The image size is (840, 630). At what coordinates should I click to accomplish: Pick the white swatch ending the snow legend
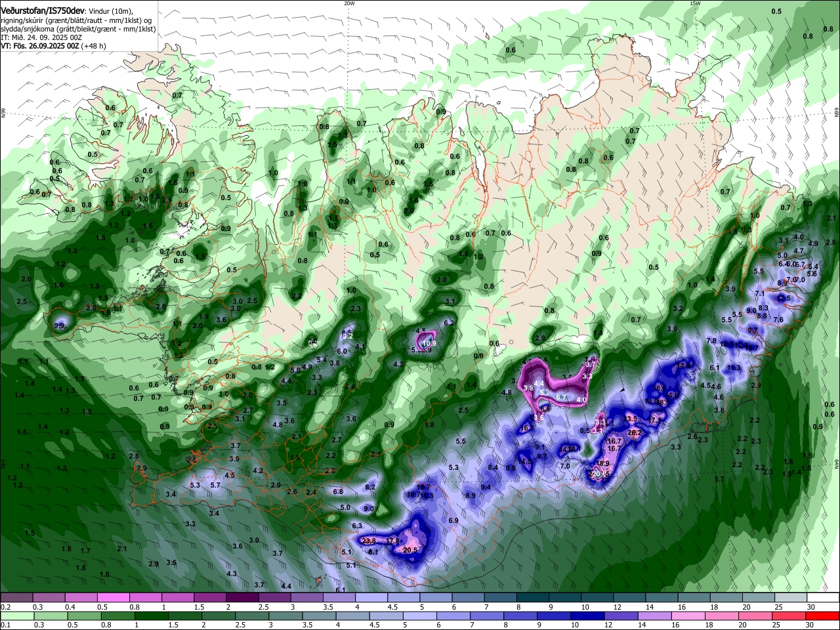(823, 598)
